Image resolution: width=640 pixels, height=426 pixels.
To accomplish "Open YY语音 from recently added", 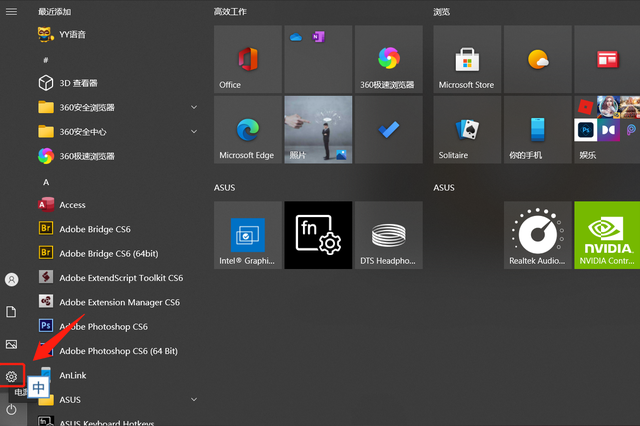I will pyautogui.click(x=72, y=34).
